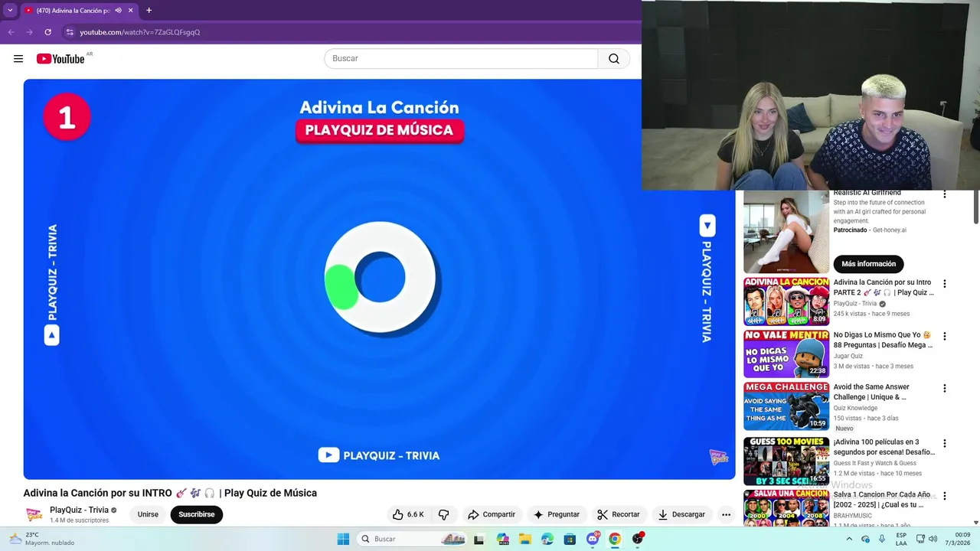The width and height of the screenshot is (980, 551).
Task: Open the more actions three-dot menu under video
Action: click(x=726, y=514)
